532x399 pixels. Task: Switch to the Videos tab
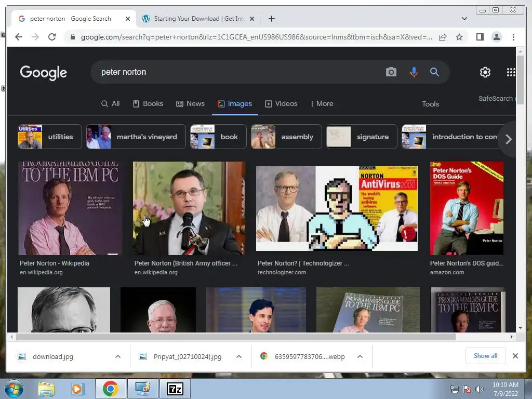point(281,104)
